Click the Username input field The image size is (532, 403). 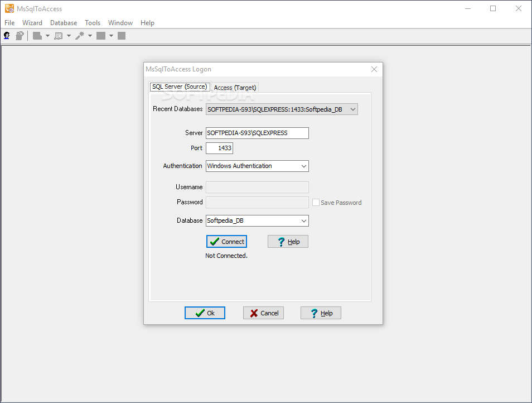[257, 187]
